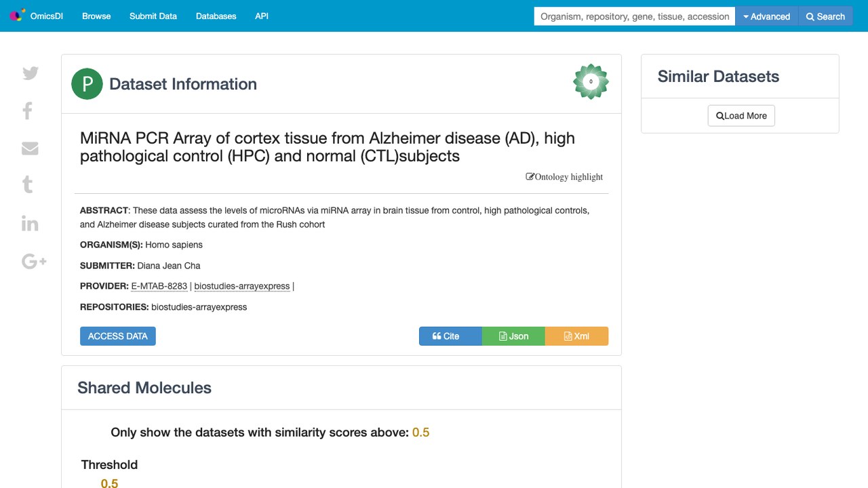The image size is (868, 488).
Task: Open the Advanced search dropdown
Action: point(768,16)
